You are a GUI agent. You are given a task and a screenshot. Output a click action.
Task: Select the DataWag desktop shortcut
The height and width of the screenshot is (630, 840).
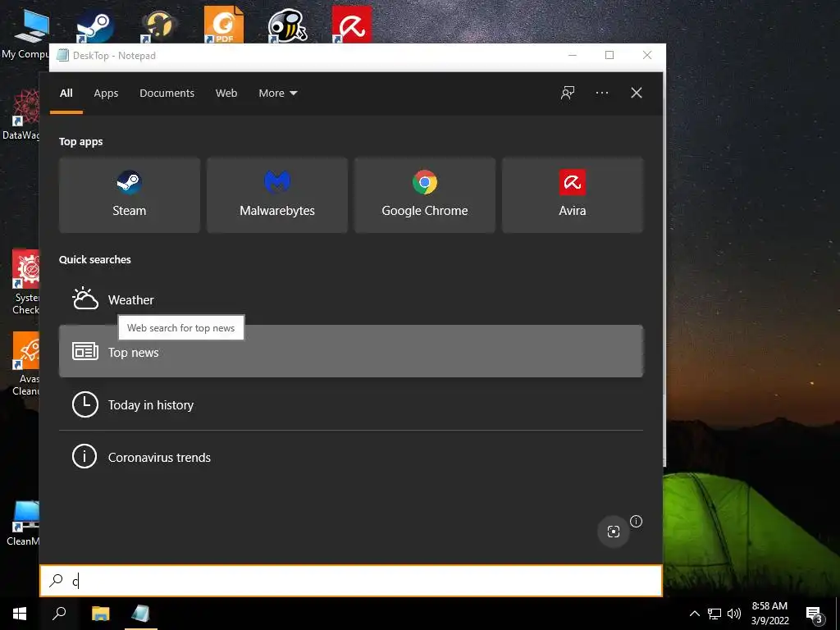pyautogui.click(x=21, y=115)
